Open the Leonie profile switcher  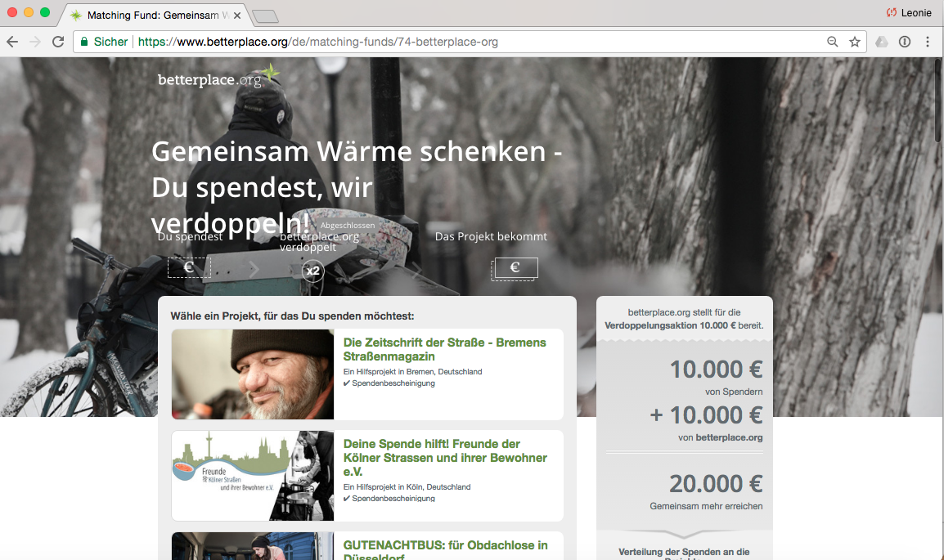909,12
